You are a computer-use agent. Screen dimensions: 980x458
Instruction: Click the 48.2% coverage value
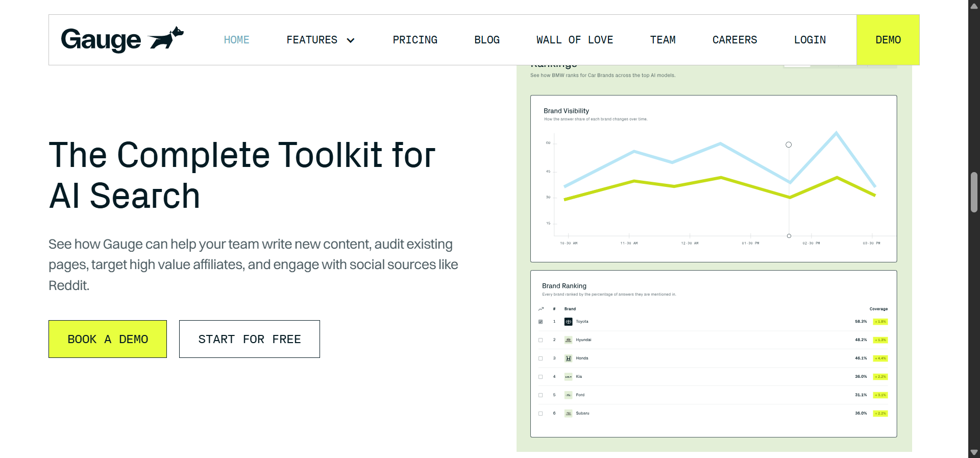coord(861,340)
